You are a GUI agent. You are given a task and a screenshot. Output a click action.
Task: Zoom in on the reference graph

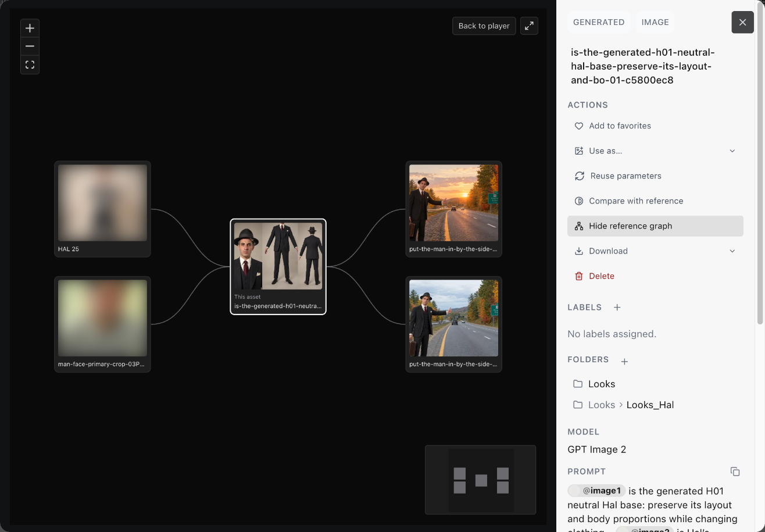(30, 28)
